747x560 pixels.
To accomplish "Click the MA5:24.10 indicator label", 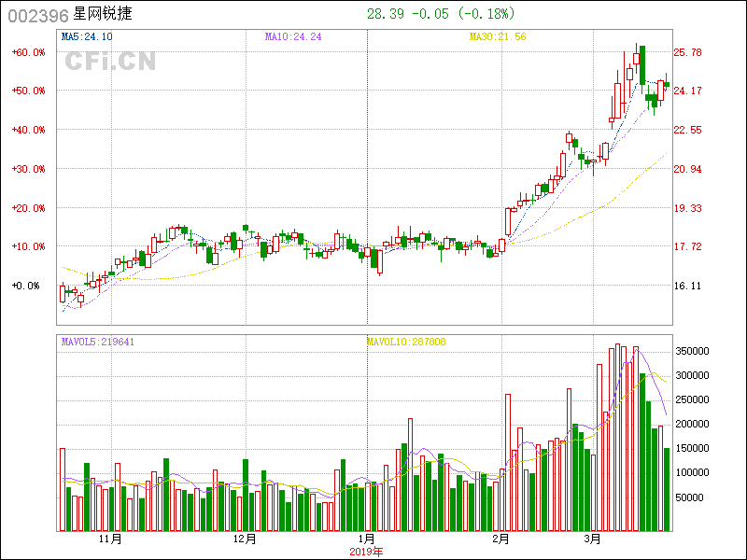I will click(x=87, y=36).
